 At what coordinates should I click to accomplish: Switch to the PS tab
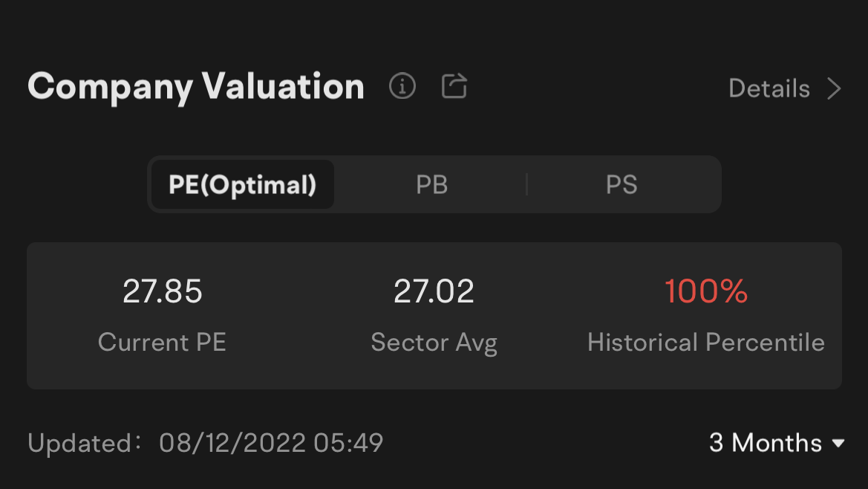tap(621, 184)
